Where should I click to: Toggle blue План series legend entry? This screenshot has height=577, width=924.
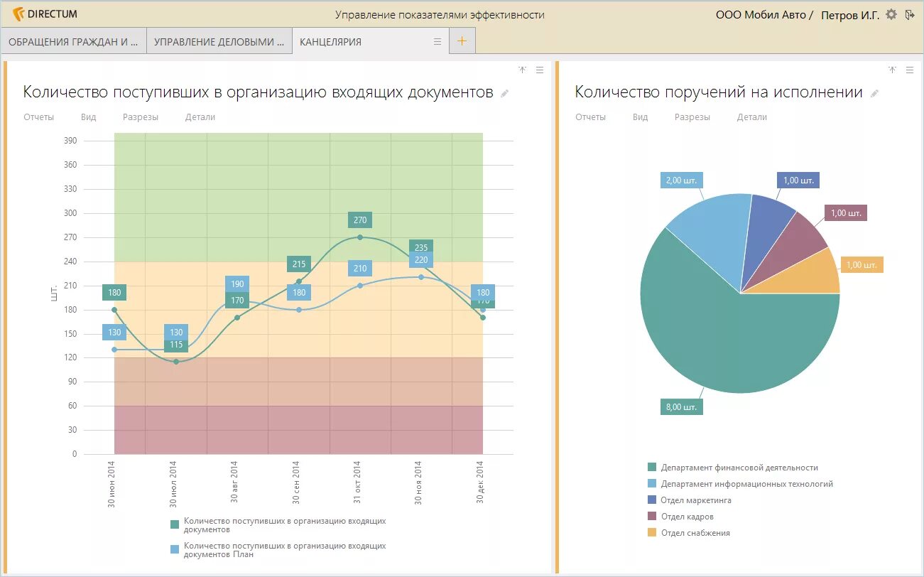[x=278, y=550]
